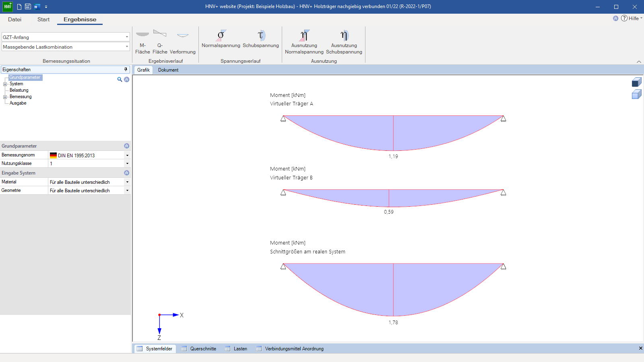Select Grundparameter in the tree
Image resolution: width=644 pixels, height=362 pixels.
click(25, 77)
